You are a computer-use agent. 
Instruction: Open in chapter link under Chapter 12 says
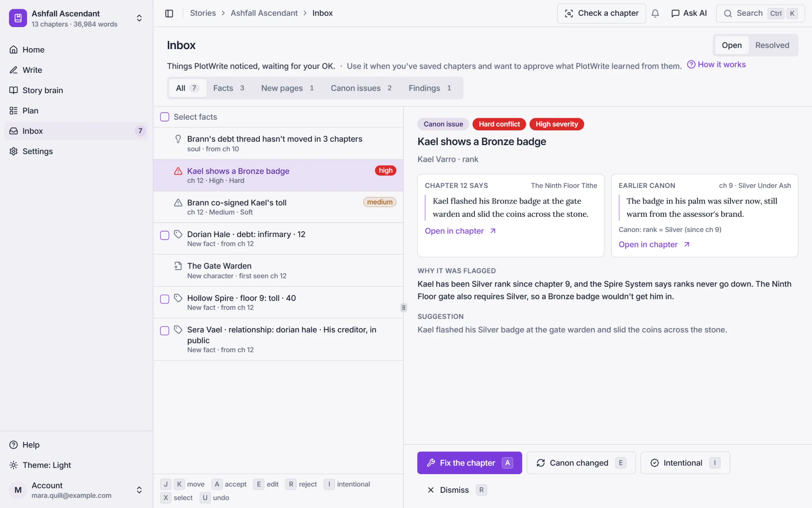coord(460,231)
